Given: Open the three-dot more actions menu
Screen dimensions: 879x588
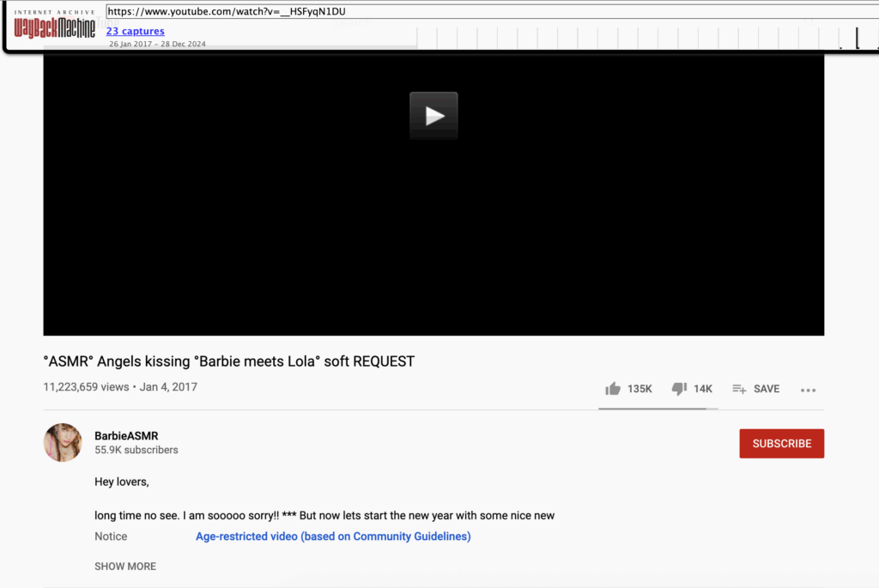Looking at the screenshot, I should 808,390.
